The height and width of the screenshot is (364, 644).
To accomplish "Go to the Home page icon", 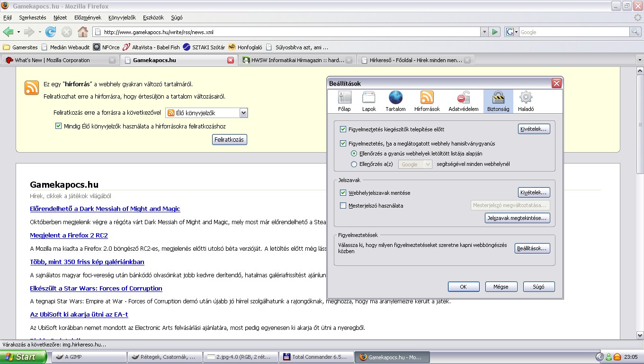I will [83, 32].
